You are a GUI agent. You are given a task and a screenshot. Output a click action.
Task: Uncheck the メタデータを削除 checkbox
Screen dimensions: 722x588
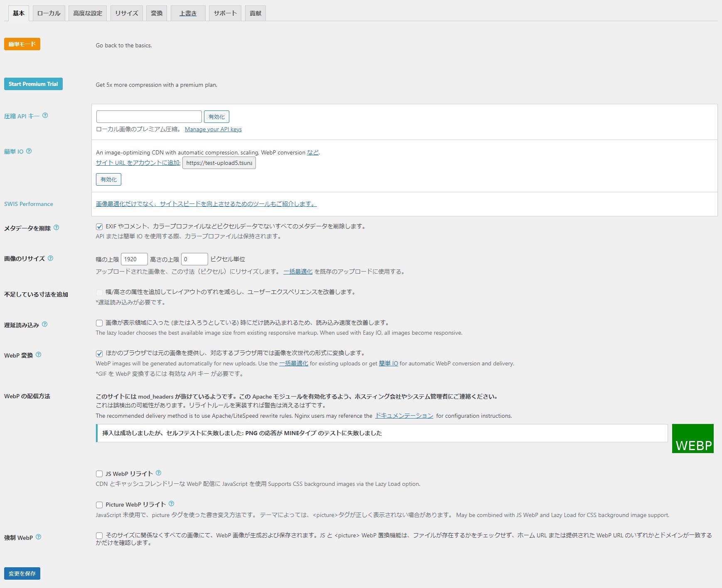[99, 227]
